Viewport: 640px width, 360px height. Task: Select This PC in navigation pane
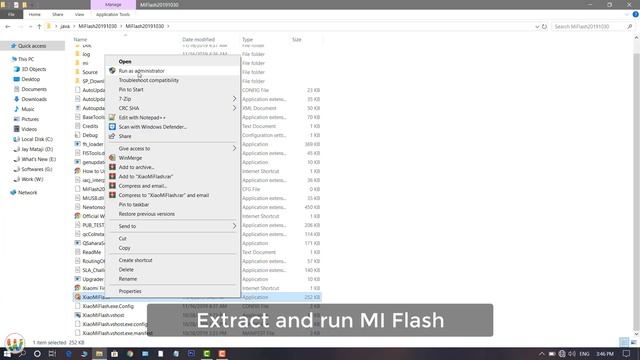[x=26, y=59]
